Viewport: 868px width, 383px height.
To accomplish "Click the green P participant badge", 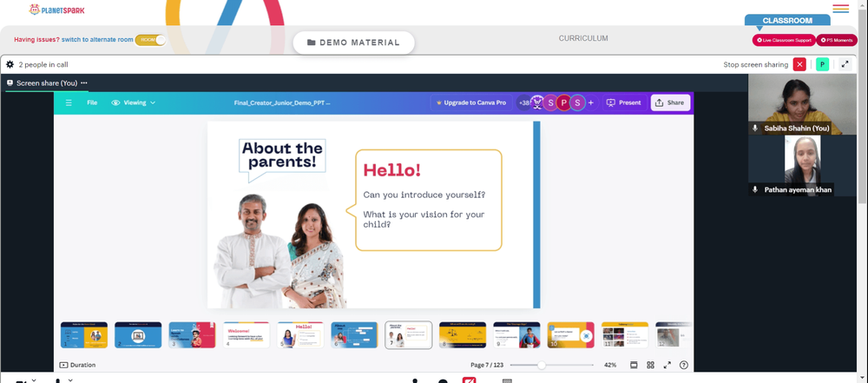I will point(822,64).
